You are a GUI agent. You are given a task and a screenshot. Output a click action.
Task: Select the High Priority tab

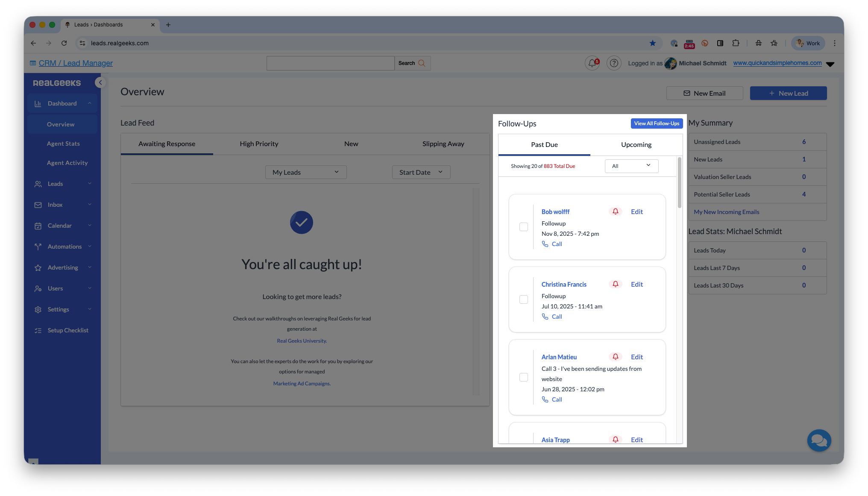click(259, 144)
